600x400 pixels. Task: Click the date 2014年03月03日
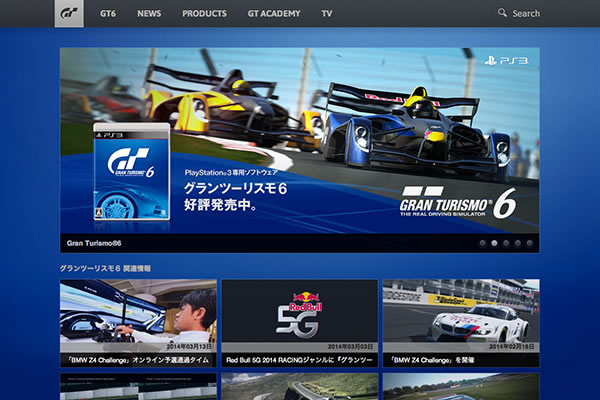click(351, 346)
